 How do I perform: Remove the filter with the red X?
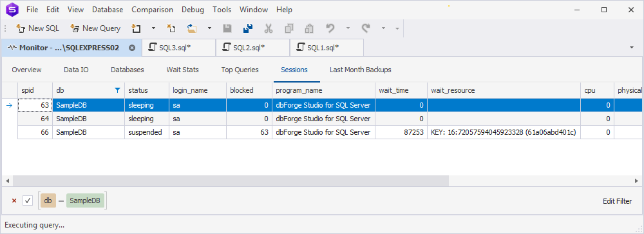pyautogui.click(x=14, y=200)
